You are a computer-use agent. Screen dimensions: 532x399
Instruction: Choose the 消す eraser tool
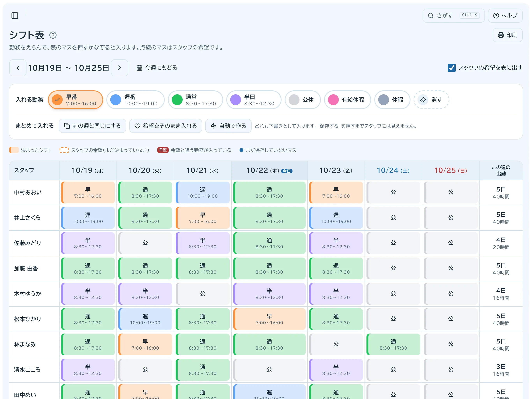[432, 100]
